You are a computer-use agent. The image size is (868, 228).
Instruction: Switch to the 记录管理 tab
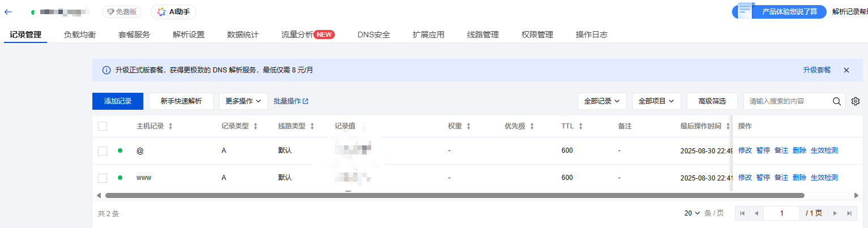[25, 35]
